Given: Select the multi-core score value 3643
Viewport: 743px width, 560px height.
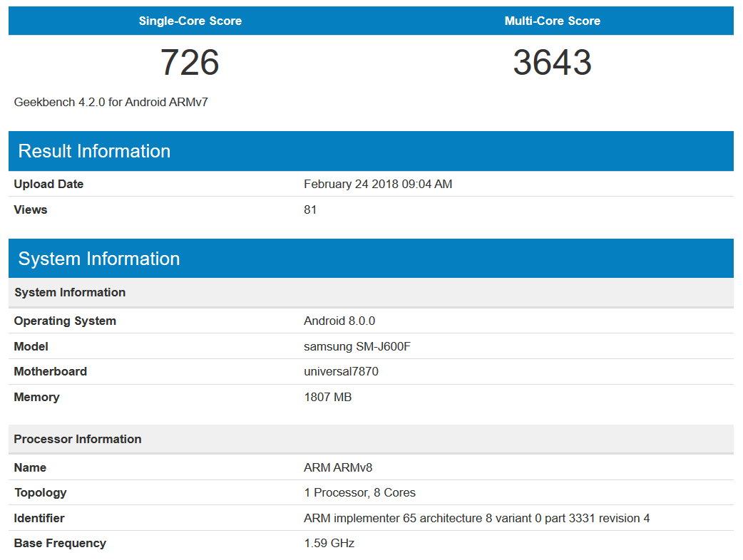Looking at the screenshot, I should click(x=552, y=63).
